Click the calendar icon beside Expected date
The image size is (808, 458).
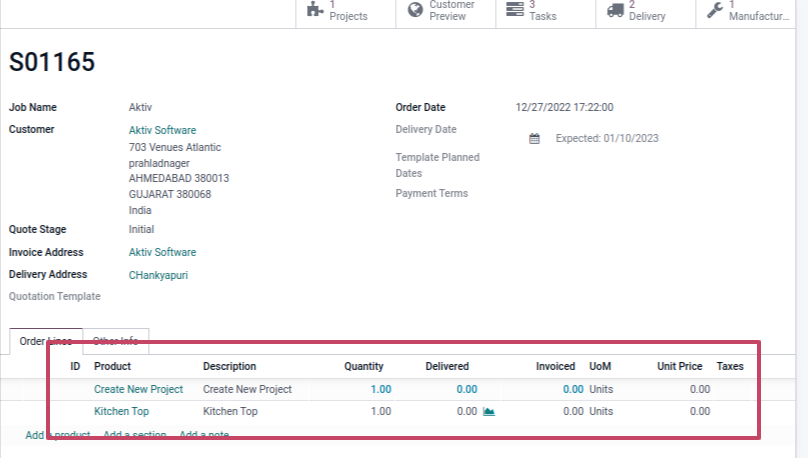[x=534, y=139]
